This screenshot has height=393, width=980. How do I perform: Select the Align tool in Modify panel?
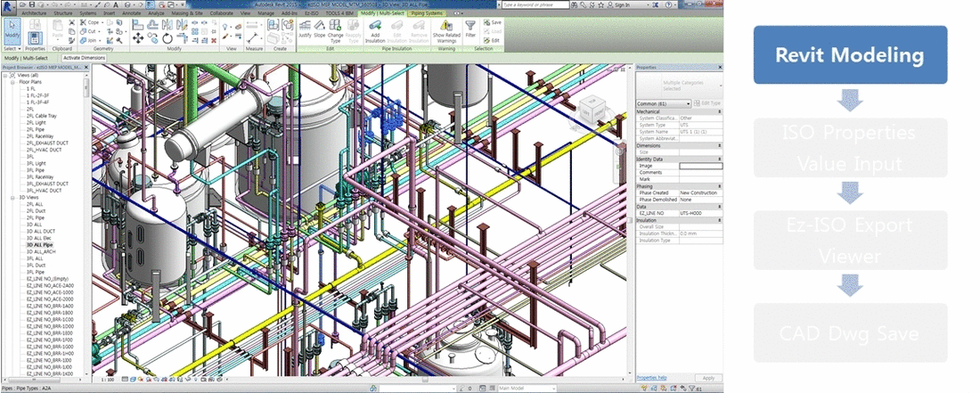click(138, 25)
